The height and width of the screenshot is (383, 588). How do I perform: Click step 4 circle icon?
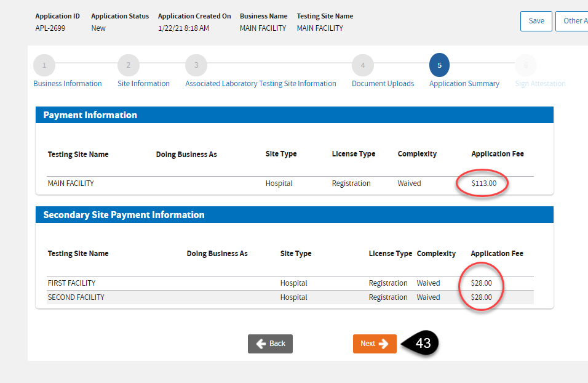pos(363,65)
